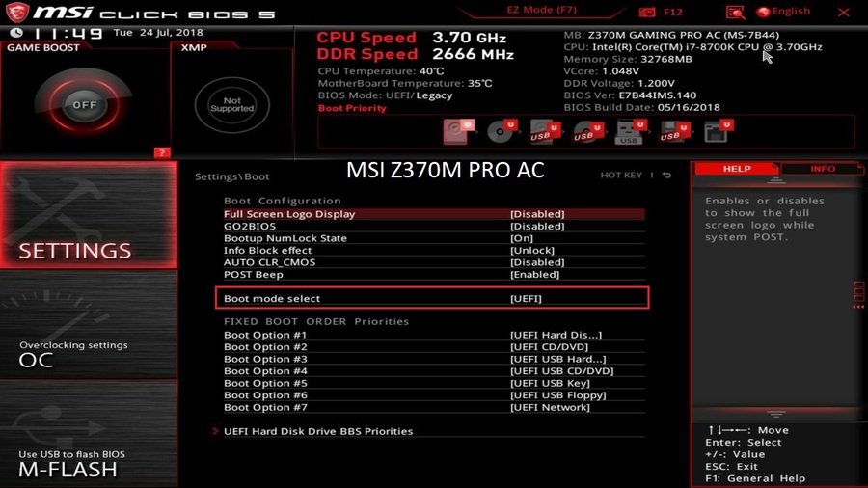Viewport: 868px width, 488px height.
Task: Click the Boot Priority label
Action: click(x=352, y=108)
